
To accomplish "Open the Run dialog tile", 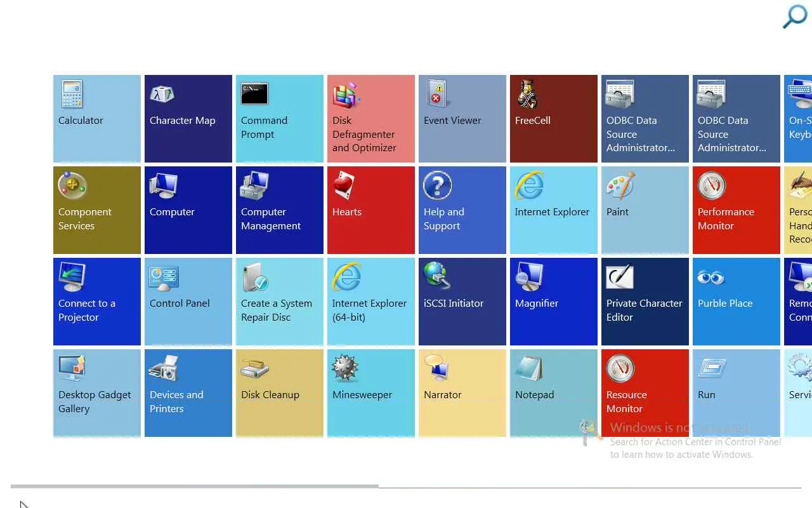I will [x=737, y=393].
